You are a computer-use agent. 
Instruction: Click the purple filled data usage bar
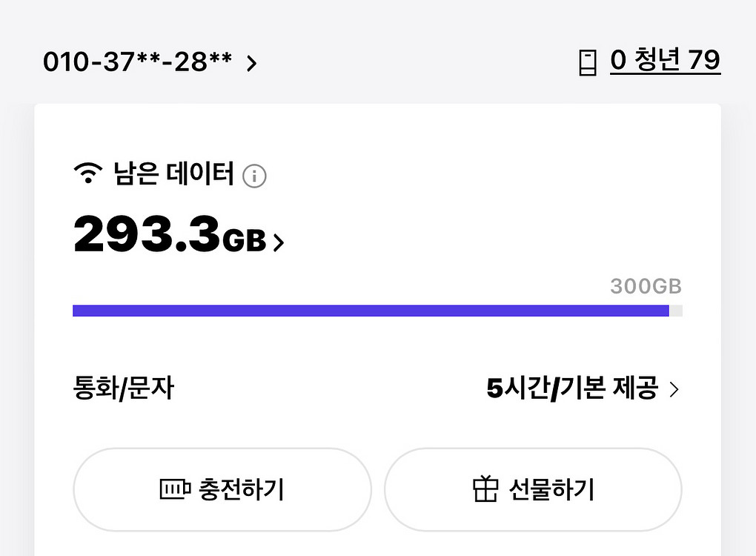tap(371, 311)
